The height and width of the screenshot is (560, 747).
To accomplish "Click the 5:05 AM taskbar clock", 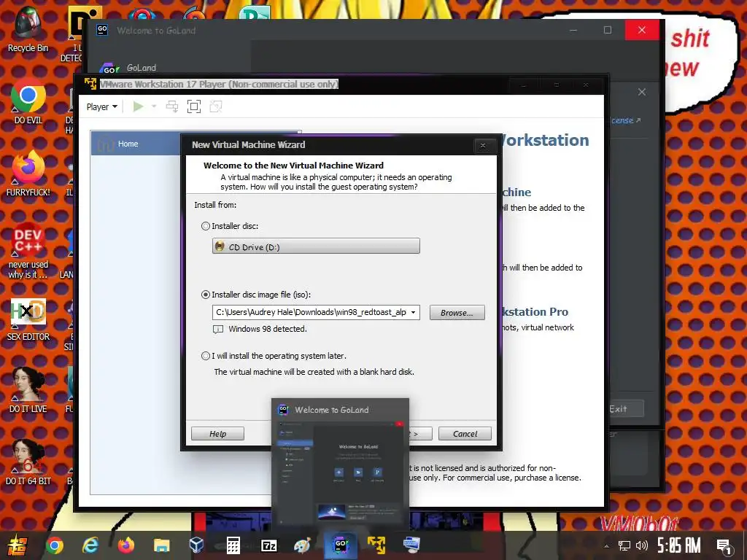I will pyautogui.click(x=679, y=545).
